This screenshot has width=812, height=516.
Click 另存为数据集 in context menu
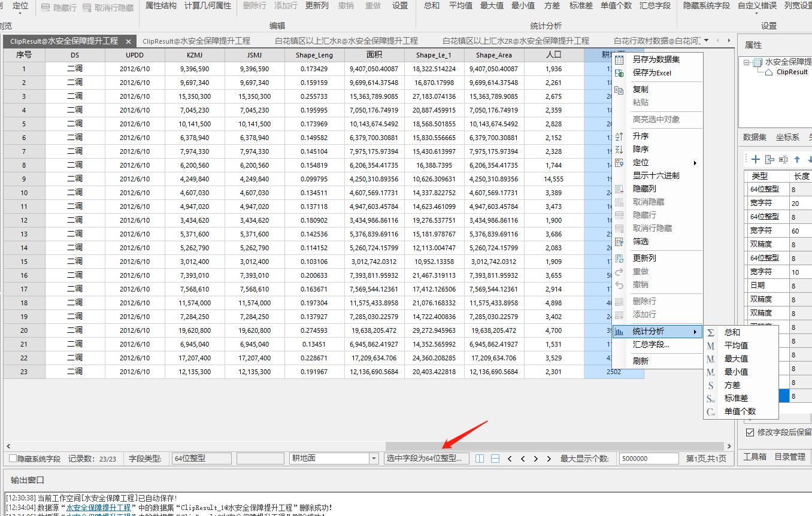point(656,59)
